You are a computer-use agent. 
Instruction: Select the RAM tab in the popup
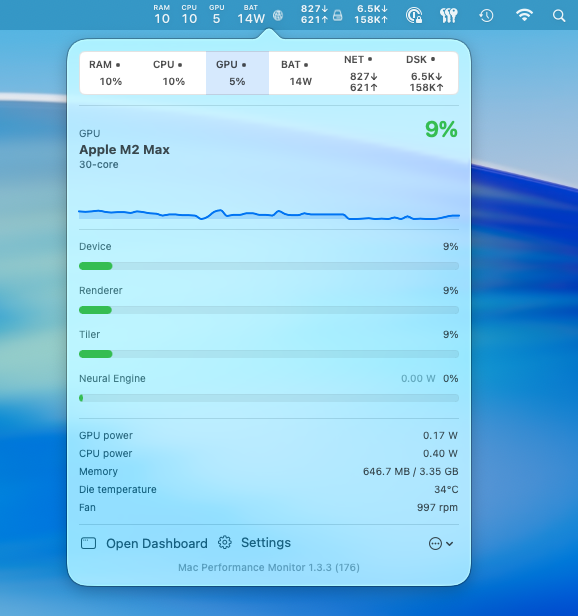[x=111, y=73]
